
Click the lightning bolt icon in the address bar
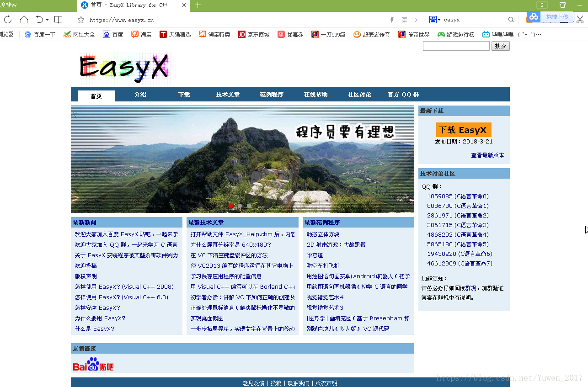pos(392,20)
